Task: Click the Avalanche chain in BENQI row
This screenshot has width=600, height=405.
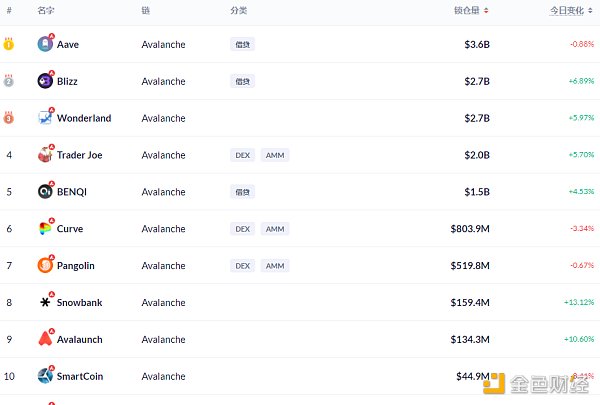Action: coord(163,192)
